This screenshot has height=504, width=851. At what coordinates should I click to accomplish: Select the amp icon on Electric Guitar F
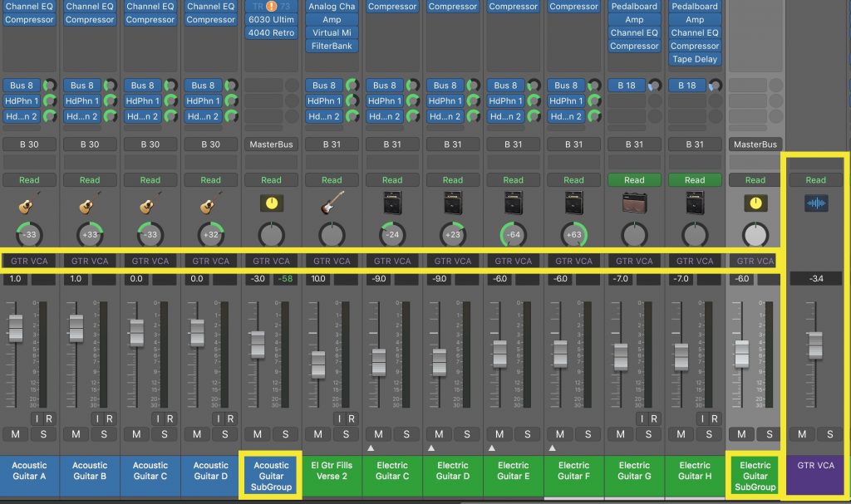pos(573,204)
